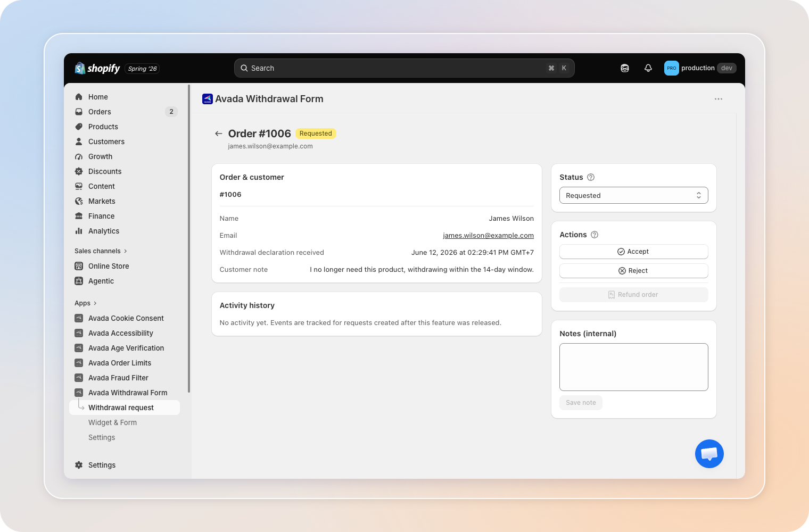Click the Avada Cookie Consent app icon
Image resolution: width=809 pixels, height=532 pixels.
click(x=79, y=318)
